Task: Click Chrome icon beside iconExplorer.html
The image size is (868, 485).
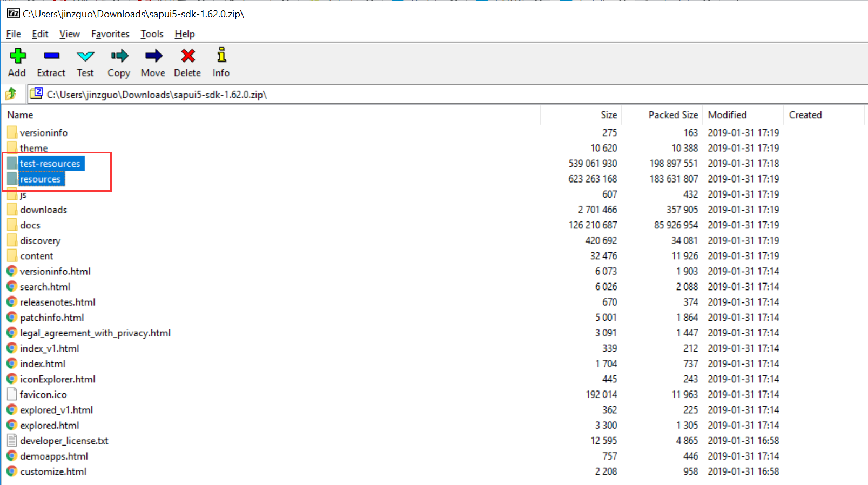Action: [x=12, y=379]
